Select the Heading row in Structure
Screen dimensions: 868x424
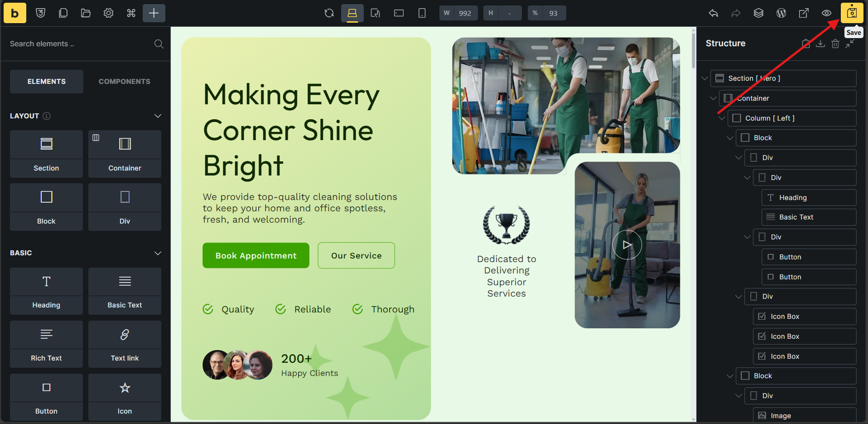click(x=809, y=198)
